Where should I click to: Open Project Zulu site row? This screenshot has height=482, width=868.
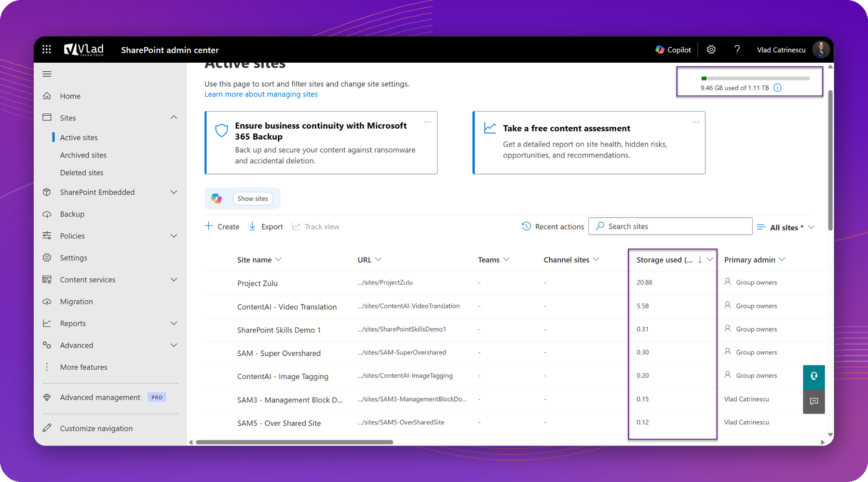coord(515,283)
